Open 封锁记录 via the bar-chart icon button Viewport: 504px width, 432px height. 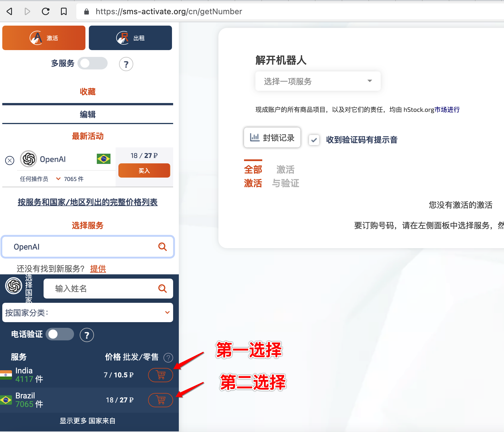(272, 137)
